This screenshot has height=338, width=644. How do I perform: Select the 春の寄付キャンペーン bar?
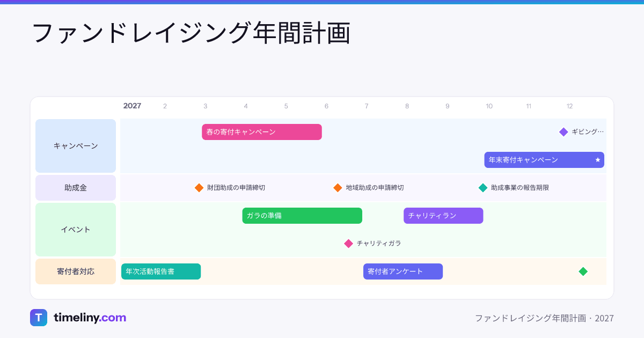262,132
